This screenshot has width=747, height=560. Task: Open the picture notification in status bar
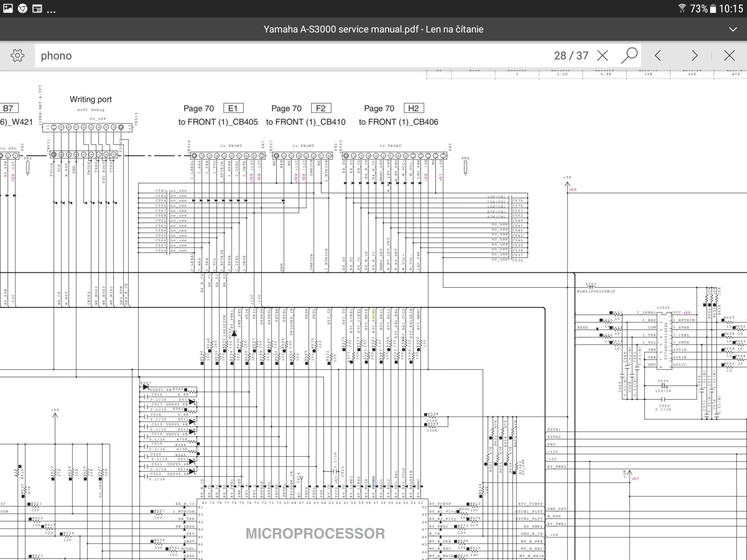tap(8, 8)
